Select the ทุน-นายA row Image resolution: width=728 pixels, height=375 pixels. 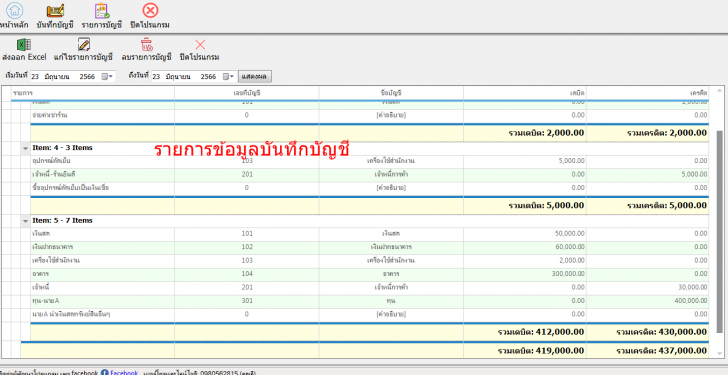(x=369, y=301)
